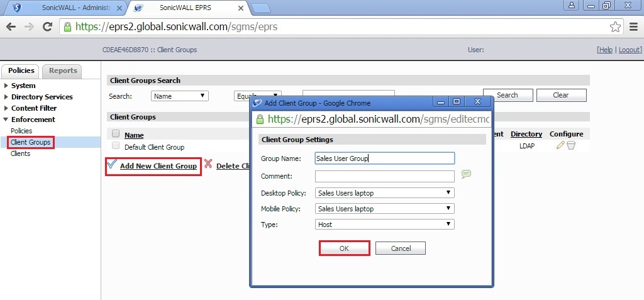Click into the Comment text field
644x300 pixels.
tap(385, 177)
